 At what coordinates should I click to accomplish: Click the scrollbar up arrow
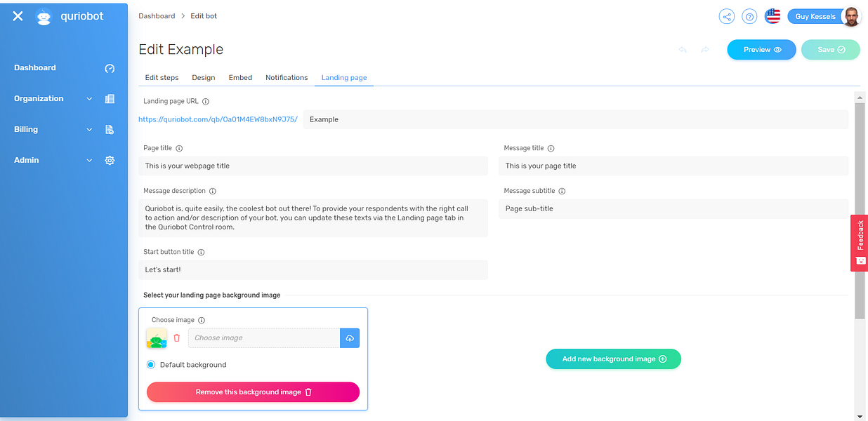(860, 97)
